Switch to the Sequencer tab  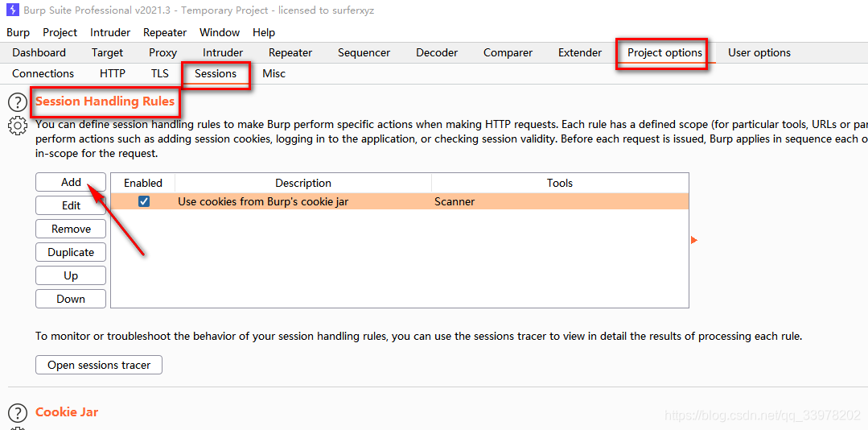tap(364, 52)
